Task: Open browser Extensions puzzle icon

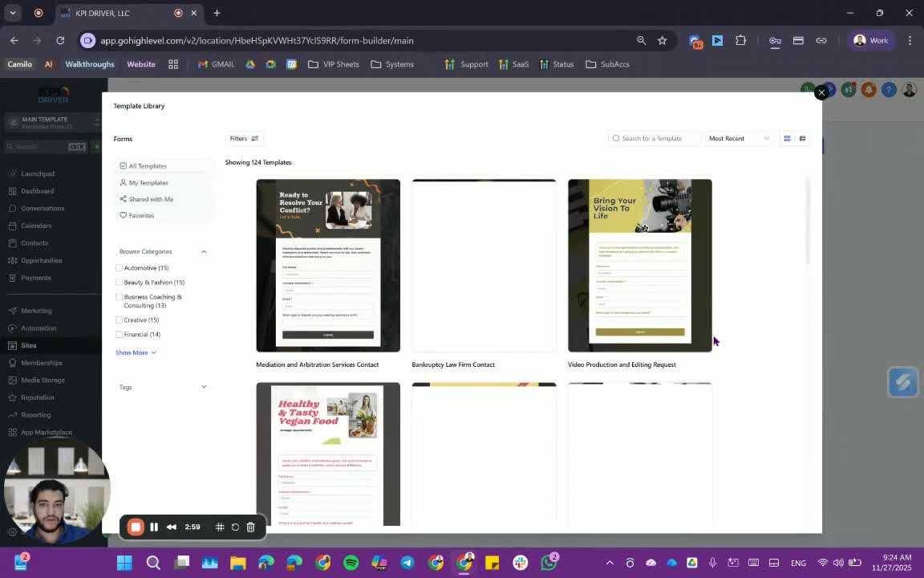Action: (741, 41)
